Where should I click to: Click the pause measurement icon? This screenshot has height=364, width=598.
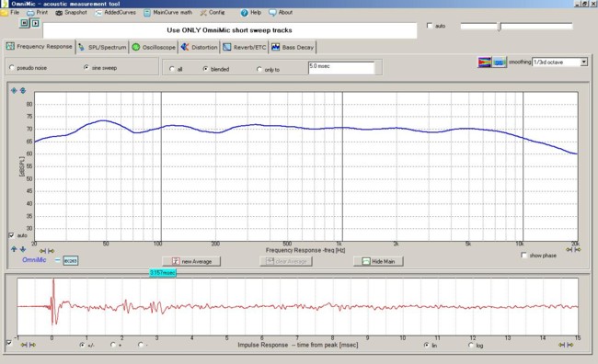tap(25, 23)
